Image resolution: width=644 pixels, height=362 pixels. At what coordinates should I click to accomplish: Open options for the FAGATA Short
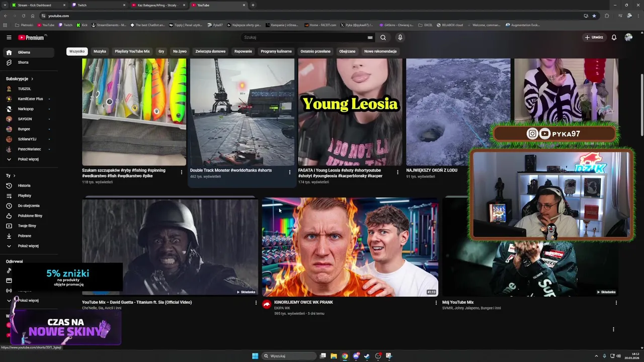click(x=397, y=172)
